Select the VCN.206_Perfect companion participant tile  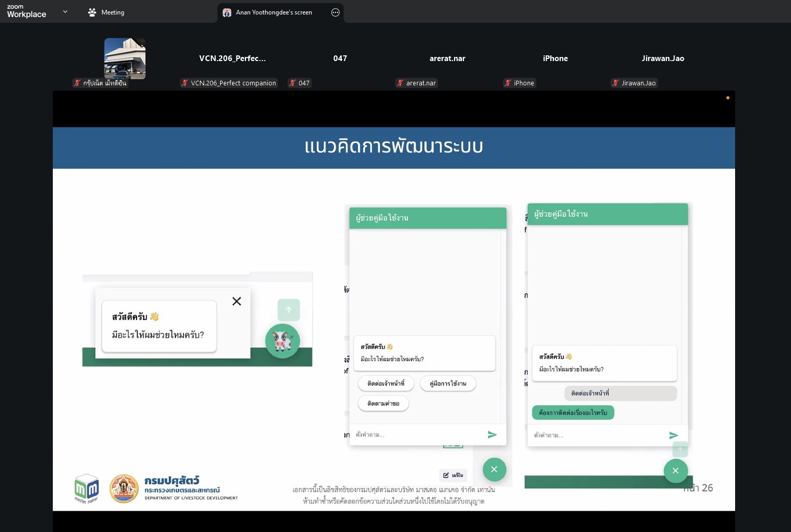coord(232,58)
